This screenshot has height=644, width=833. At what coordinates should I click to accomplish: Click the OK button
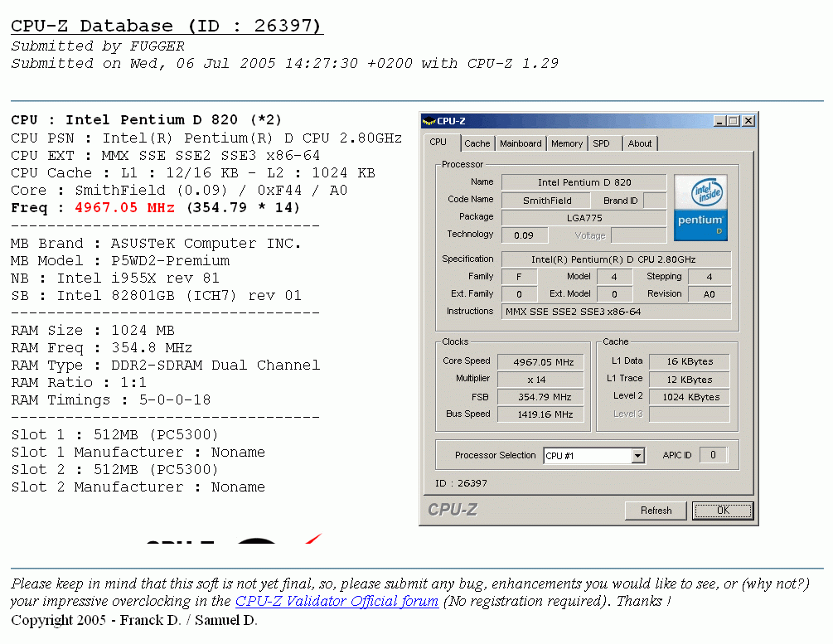tap(723, 511)
